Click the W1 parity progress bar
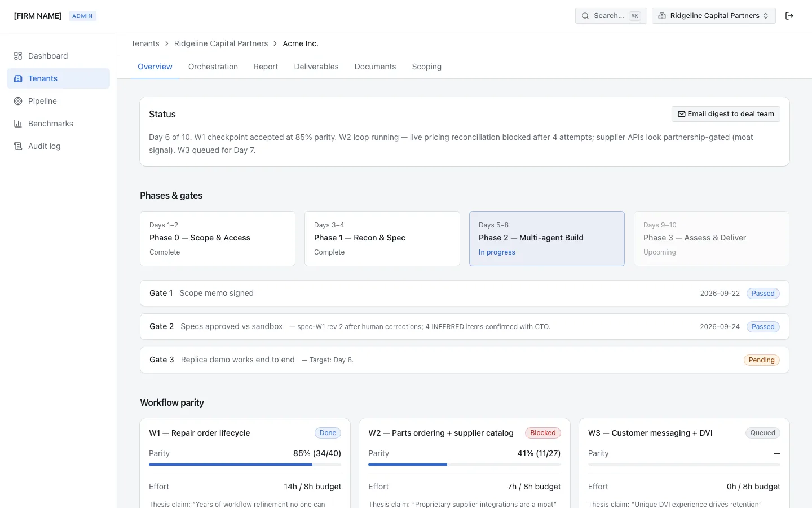This screenshot has width=812, height=508. point(245,465)
